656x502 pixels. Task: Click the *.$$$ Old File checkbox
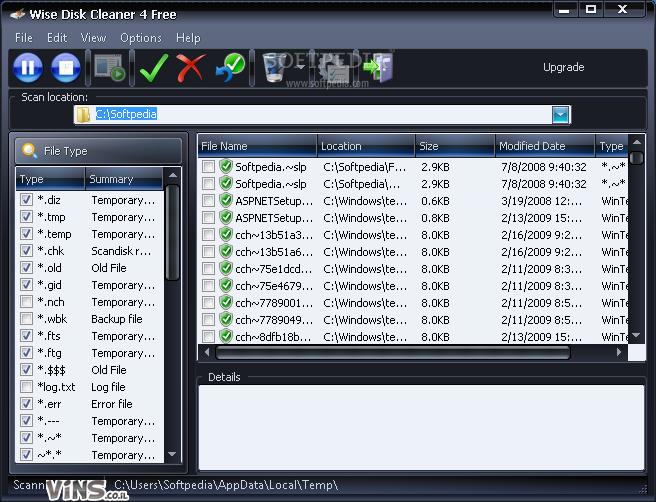26,369
